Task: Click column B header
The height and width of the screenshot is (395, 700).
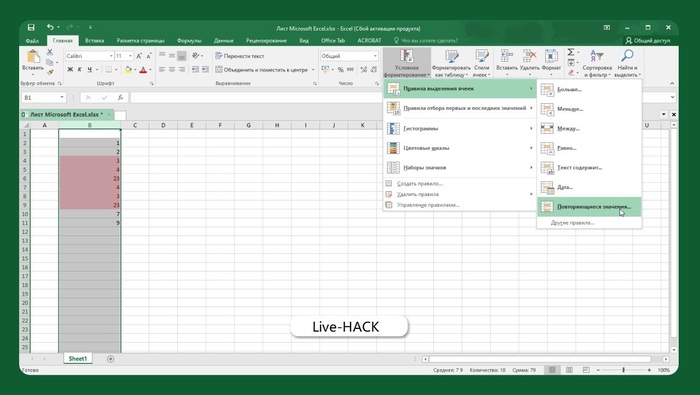Action: tap(89, 125)
